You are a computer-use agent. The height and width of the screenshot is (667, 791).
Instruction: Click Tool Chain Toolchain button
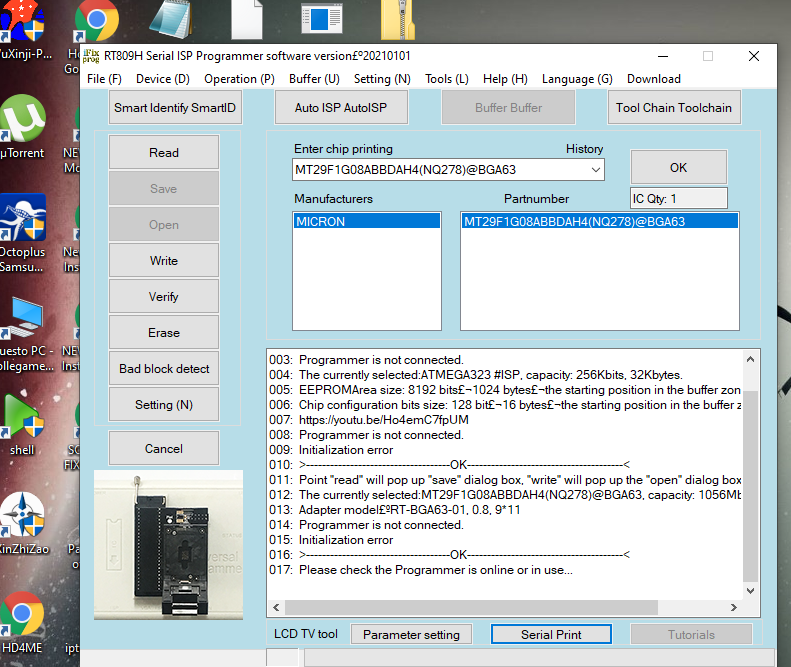point(674,107)
